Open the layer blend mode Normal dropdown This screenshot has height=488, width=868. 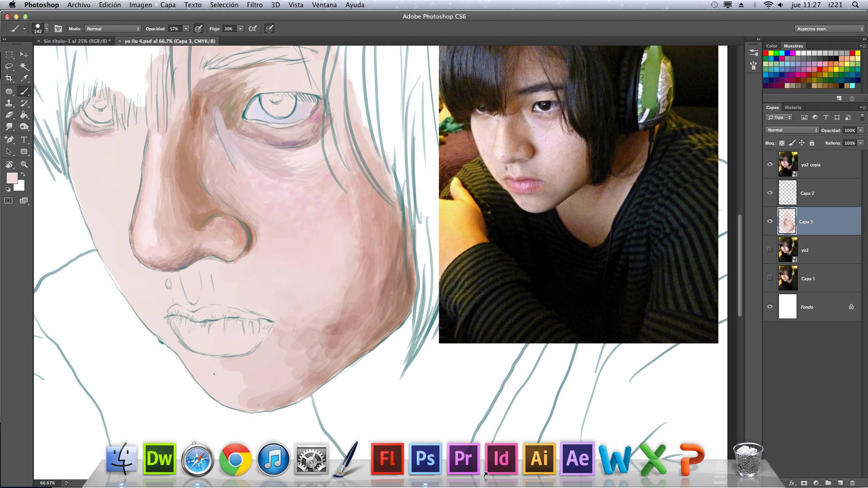[x=792, y=130]
